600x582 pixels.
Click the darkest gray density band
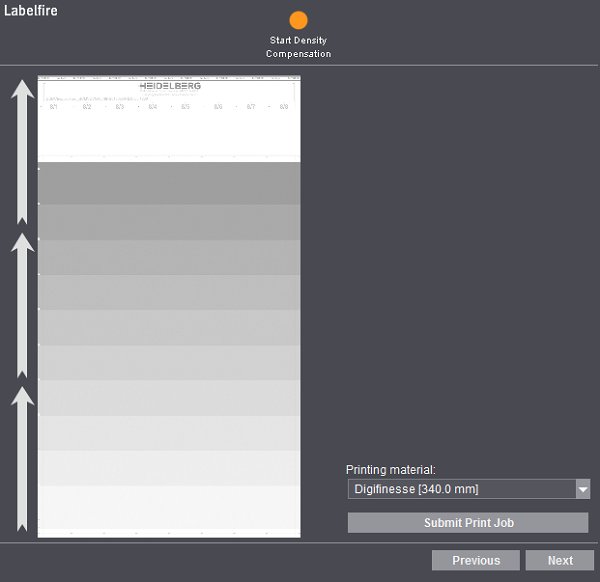point(169,183)
